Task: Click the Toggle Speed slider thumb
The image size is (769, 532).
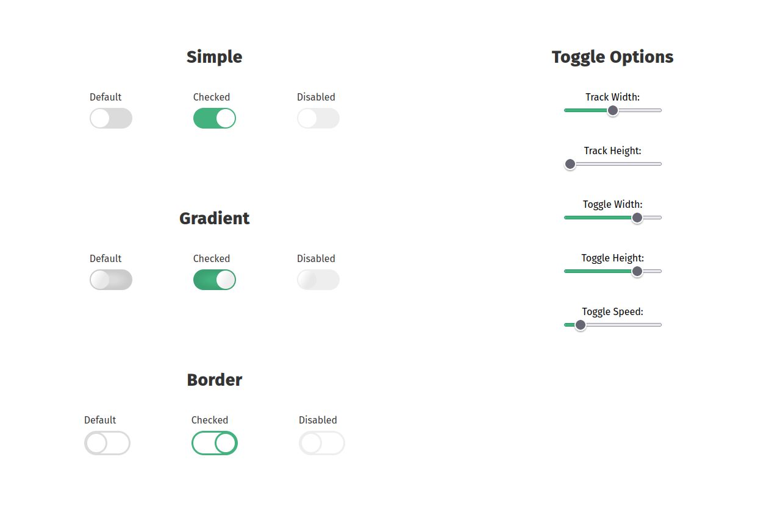Action: 581,325
